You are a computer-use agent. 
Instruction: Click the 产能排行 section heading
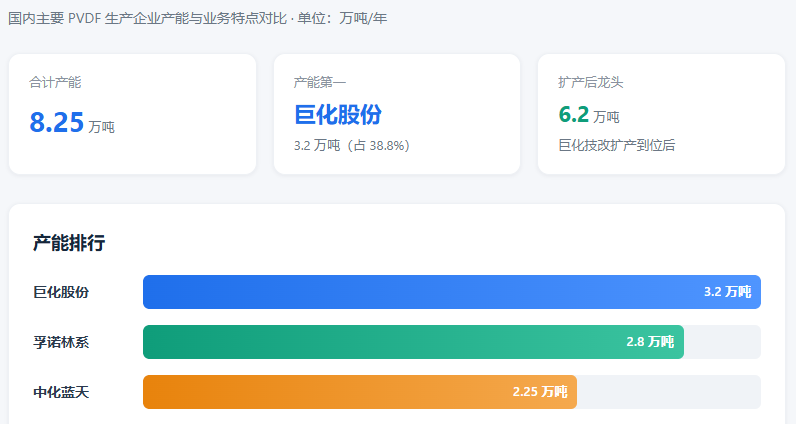[69, 243]
